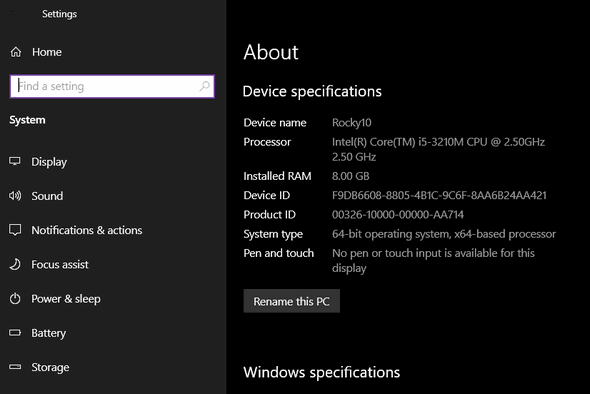Click the Power & sleep icon

[15, 298]
